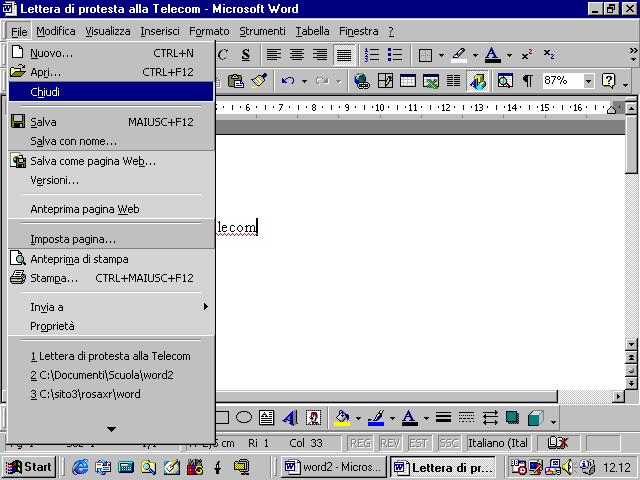This screenshot has width=640, height=480.
Task: Undo the last action
Action: 288,81
